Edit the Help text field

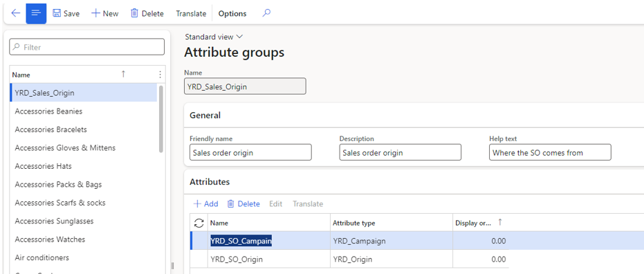coord(550,152)
